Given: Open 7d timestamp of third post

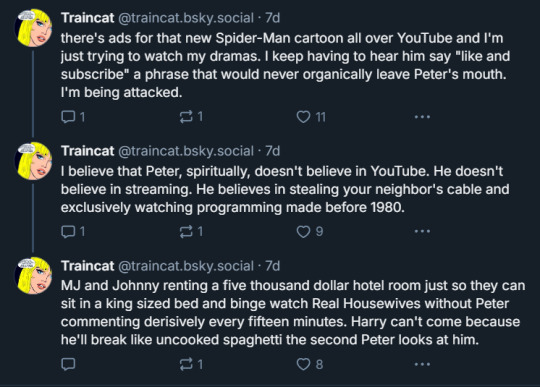Looking at the screenshot, I should (272, 266).
